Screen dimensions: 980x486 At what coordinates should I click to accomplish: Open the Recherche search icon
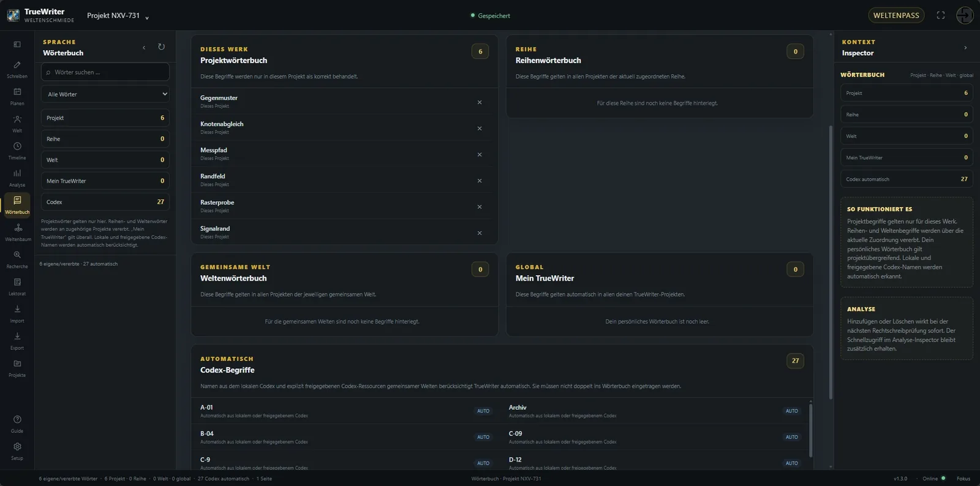tap(17, 259)
